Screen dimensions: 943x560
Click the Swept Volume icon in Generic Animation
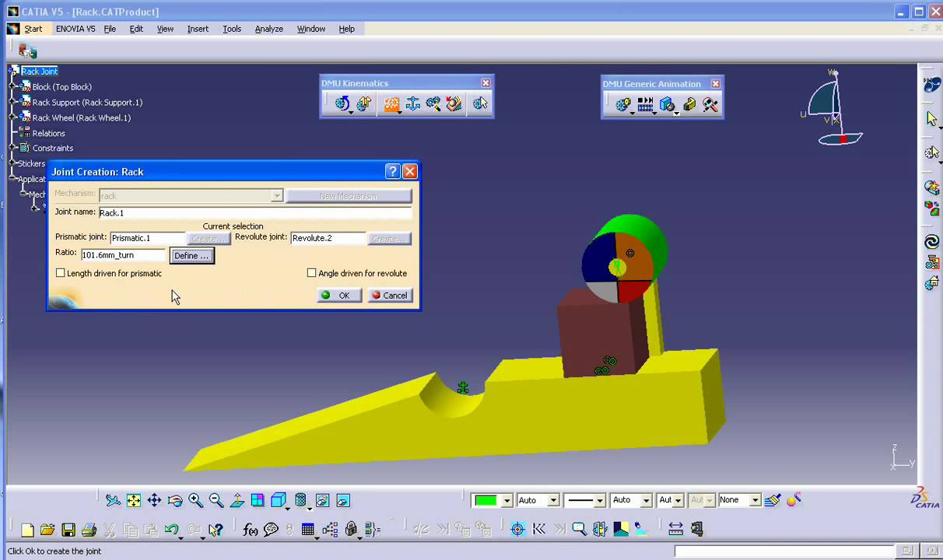pyautogui.click(x=667, y=104)
